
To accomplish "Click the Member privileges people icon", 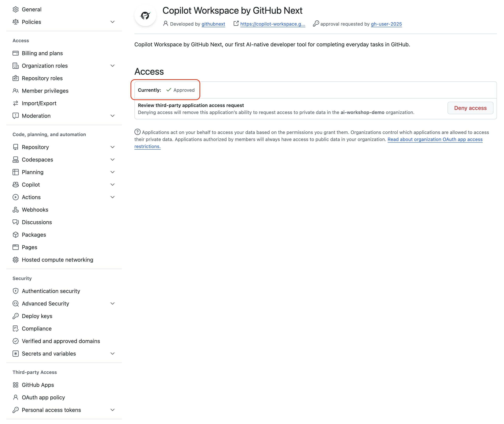I will click(16, 91).
